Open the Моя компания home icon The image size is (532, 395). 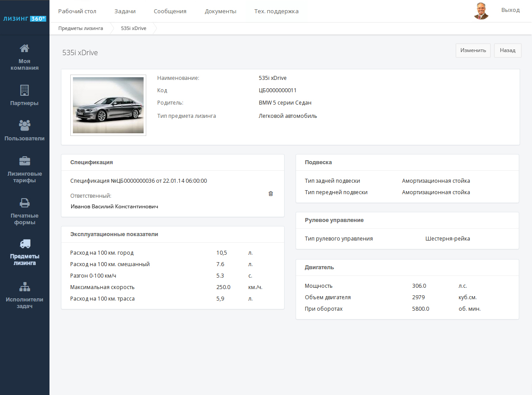25,48
